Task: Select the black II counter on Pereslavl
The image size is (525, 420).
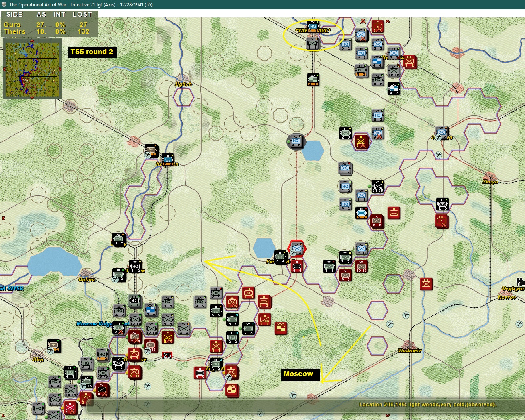Action: click(x=280, y=257)
